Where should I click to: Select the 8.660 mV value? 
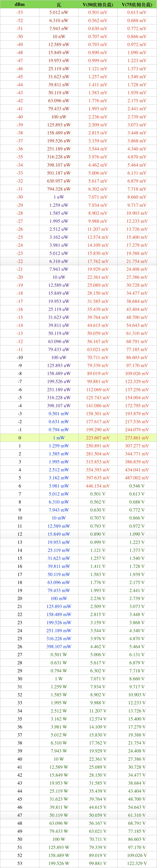tap(137, 197)
